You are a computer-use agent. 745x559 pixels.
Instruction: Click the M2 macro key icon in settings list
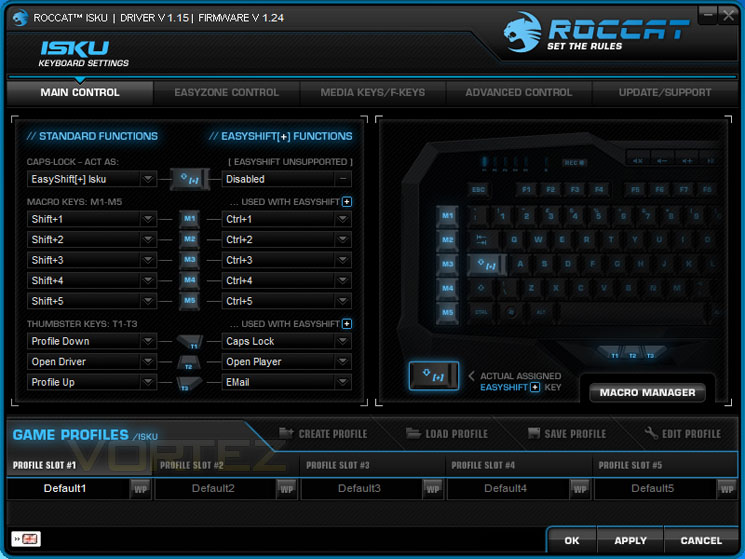pyautogui.click(x=190, y=239)
